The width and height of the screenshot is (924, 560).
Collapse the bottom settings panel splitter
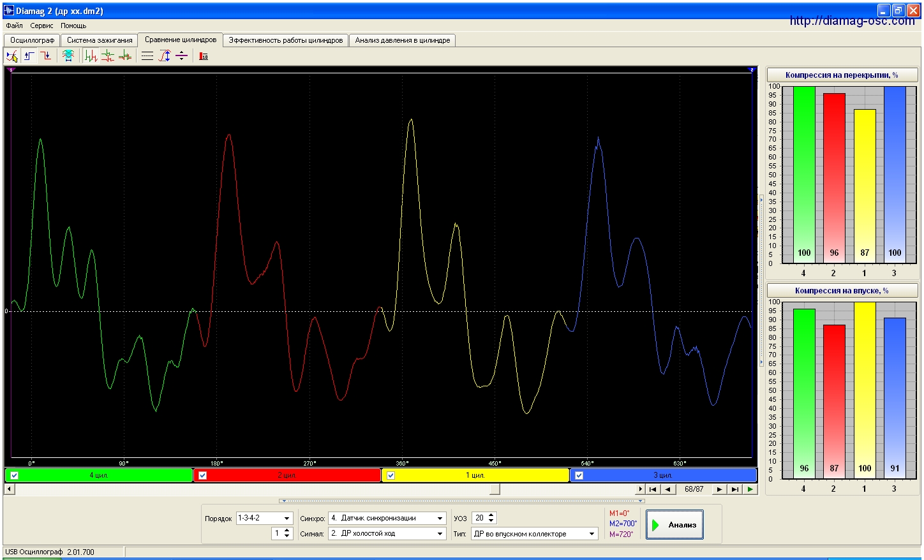[x=462, y=501]
